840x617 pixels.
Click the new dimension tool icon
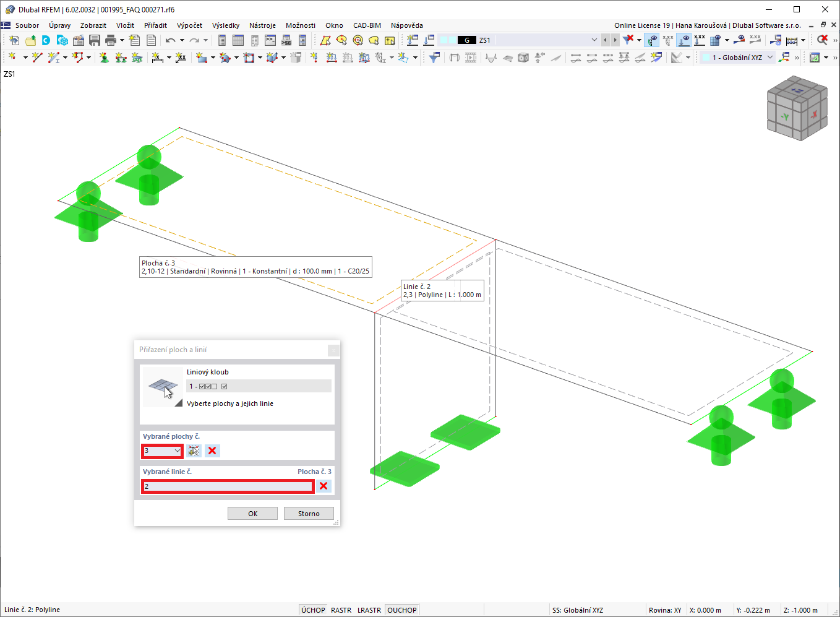[158, 58]
